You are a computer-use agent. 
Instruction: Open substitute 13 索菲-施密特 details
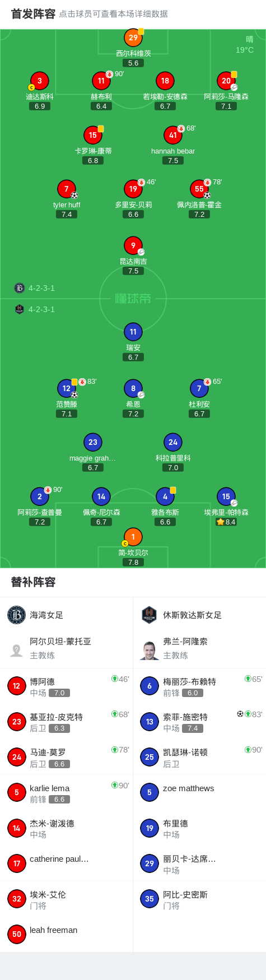tap(199, 722)
